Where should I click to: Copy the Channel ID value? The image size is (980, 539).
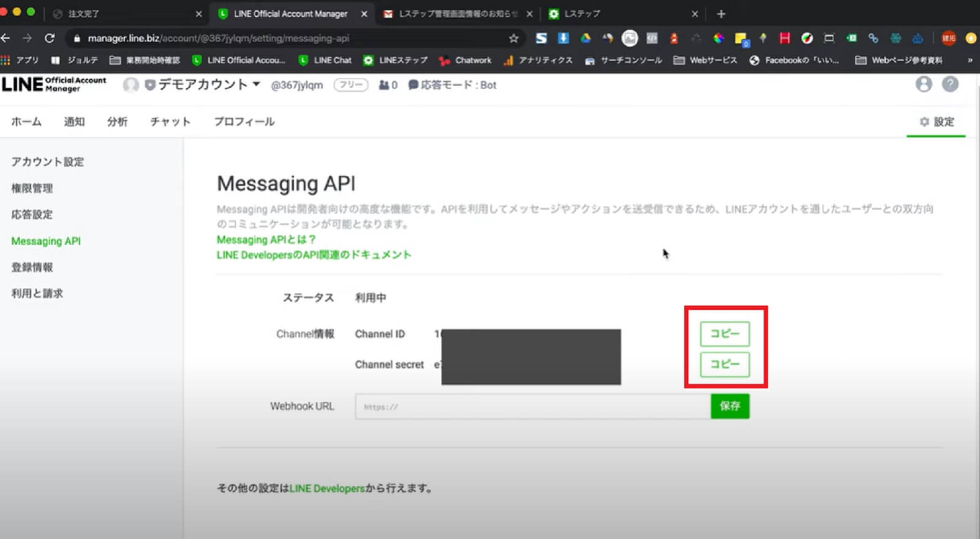point(725,334)
